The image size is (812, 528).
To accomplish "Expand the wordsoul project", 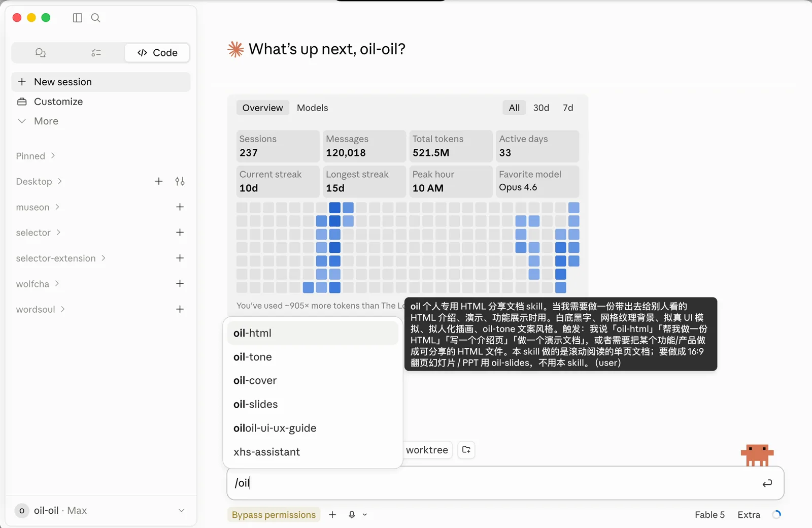I will [x=41, y=309].
